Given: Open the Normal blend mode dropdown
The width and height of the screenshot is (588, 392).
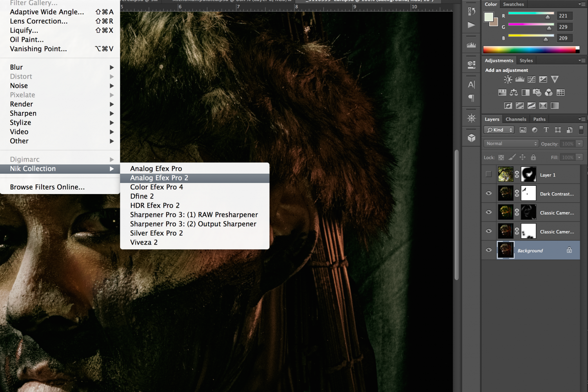Looking at the screenshot, I should pyautogui.click(x=511, y=144).
